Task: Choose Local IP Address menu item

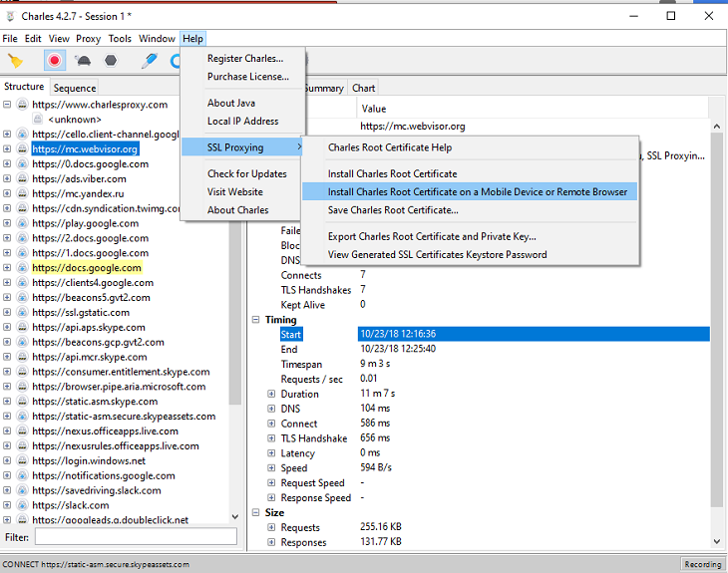Action: pos(242,122)
